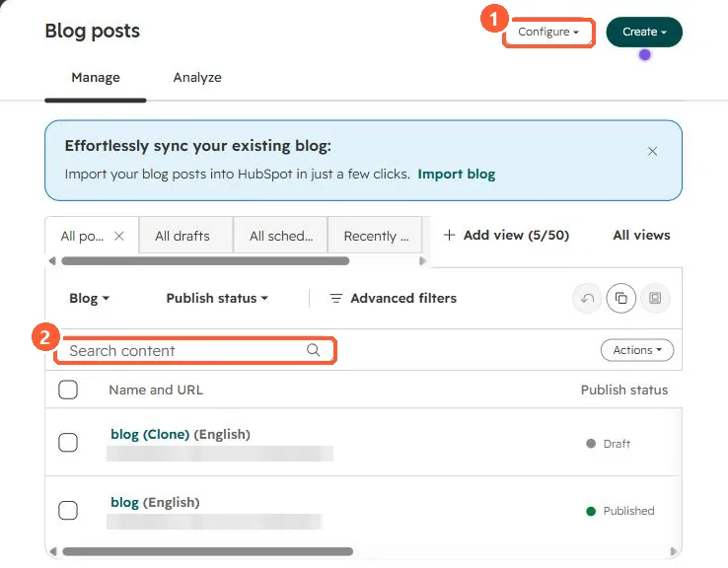Viewport: 728px width, 568px height.
Task: Check the blog (English) row checkbox
Action: (68, 511)
